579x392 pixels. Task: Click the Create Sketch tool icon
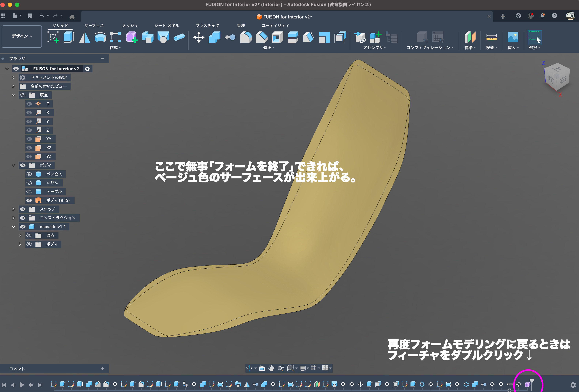(x=53, y=37)
